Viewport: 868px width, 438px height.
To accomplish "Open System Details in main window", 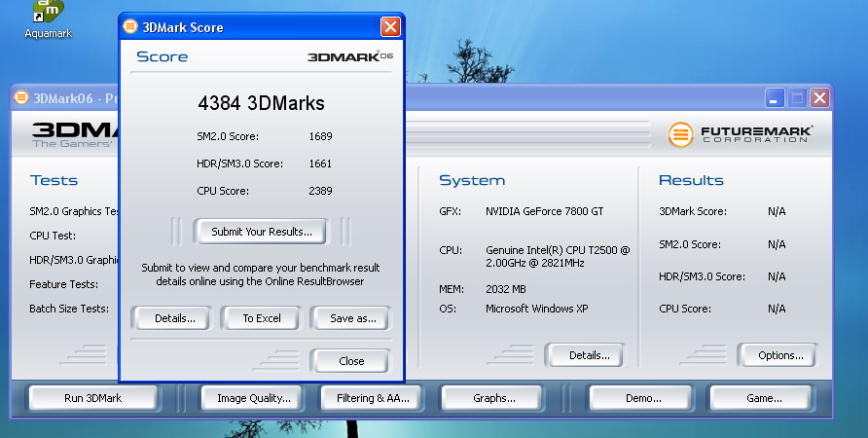I will pos(589,355).
